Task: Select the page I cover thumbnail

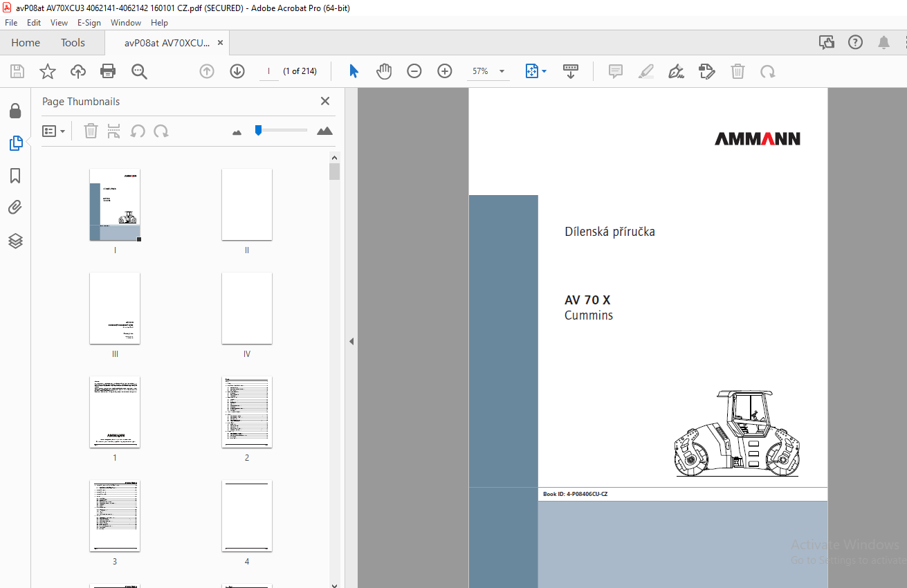Action: pyautogui.click(x=115, y=205)
